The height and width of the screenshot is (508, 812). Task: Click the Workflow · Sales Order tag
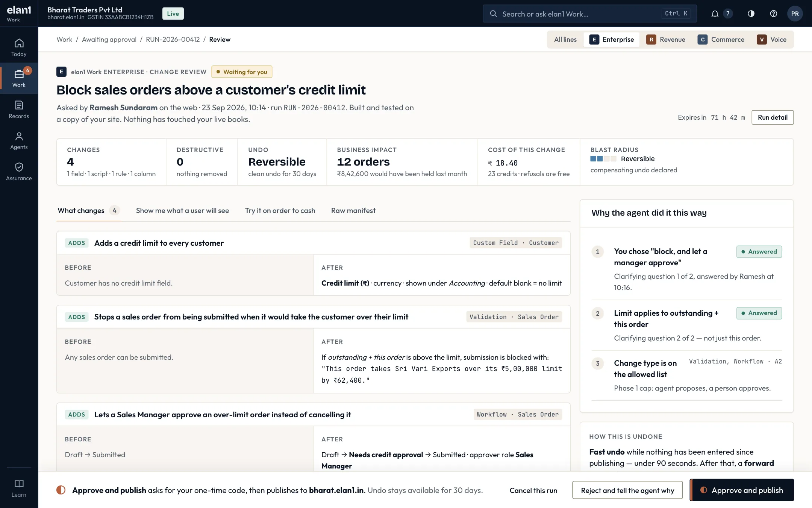click(x=518, y=414)
